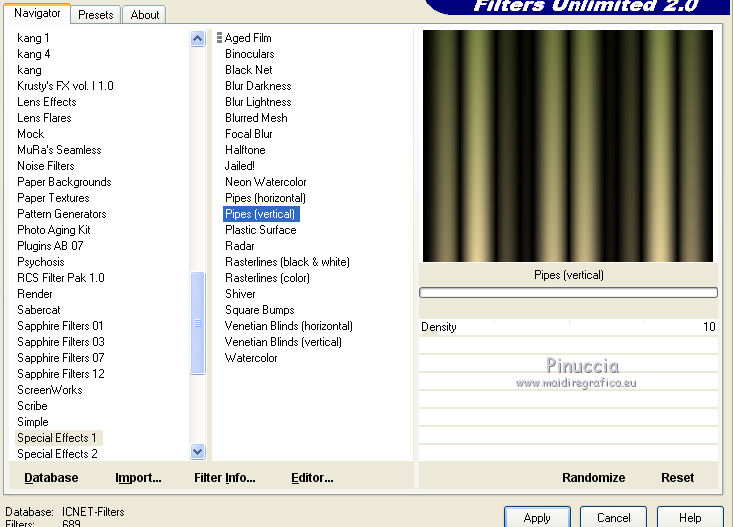Choose the 'Neon Watercolor' filter
The image size is (733, 527).
(266, 182)
